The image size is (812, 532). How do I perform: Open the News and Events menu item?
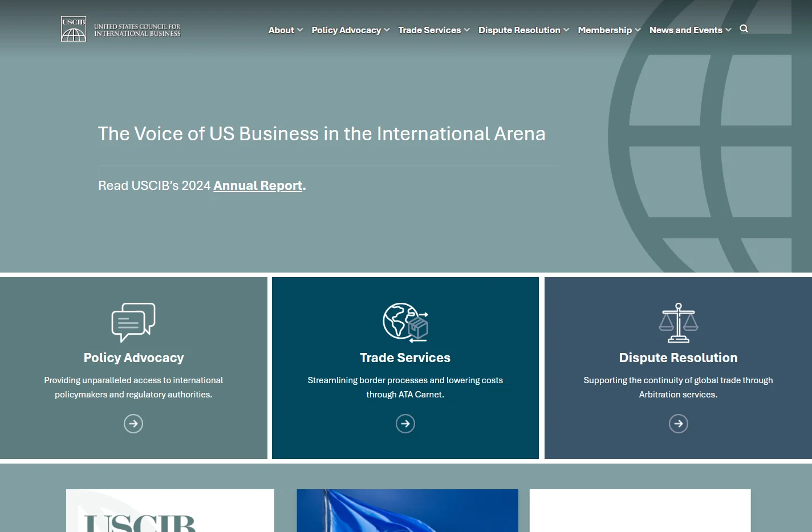(685, 30)
